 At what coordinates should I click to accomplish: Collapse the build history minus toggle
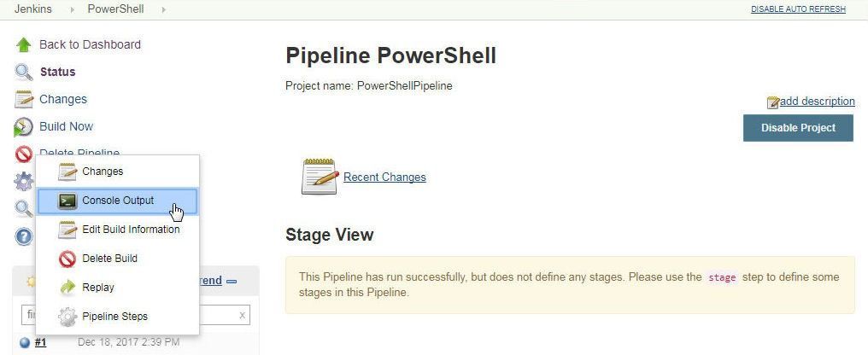click(x=232, y=282)
